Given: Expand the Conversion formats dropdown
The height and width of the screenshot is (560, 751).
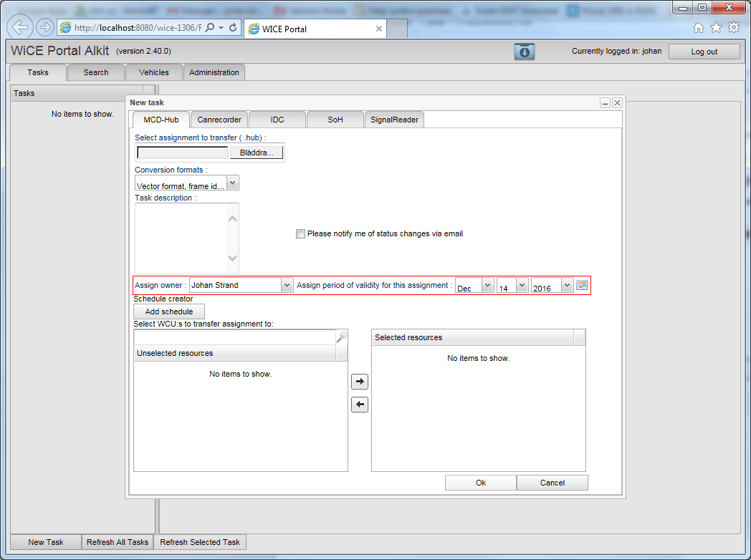Looking at the screenshot, I should (x=232, y=183).
